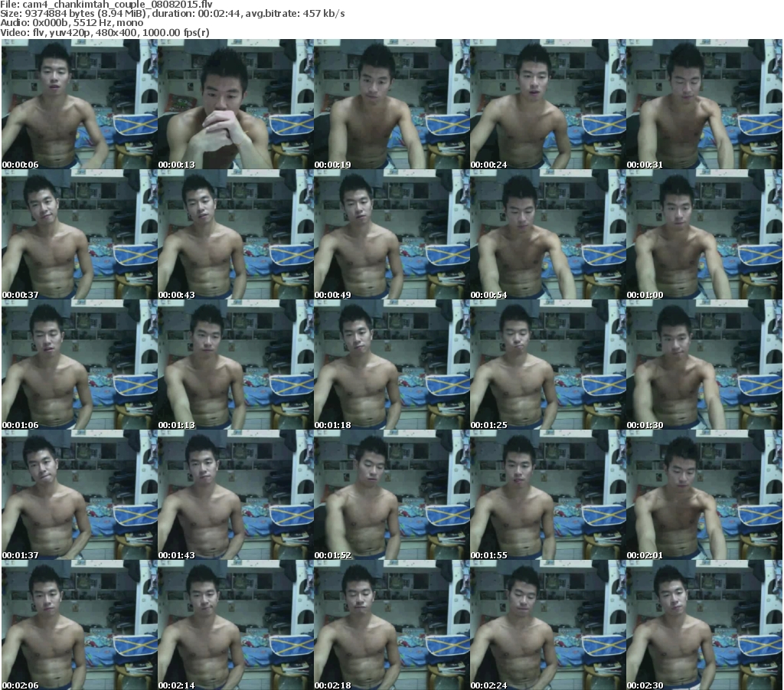The image size is (784, 690).
Task: Choose the thumbnail stamped 00:00:31
Action: [x=704, y=104]
